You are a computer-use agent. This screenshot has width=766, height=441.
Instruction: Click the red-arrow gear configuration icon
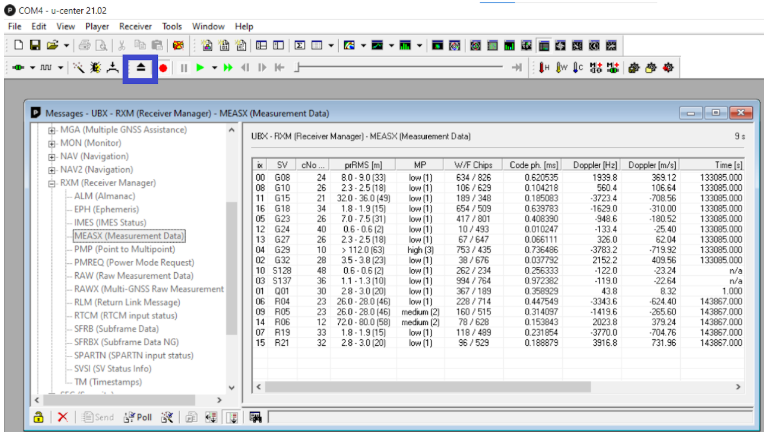(668, 67)
